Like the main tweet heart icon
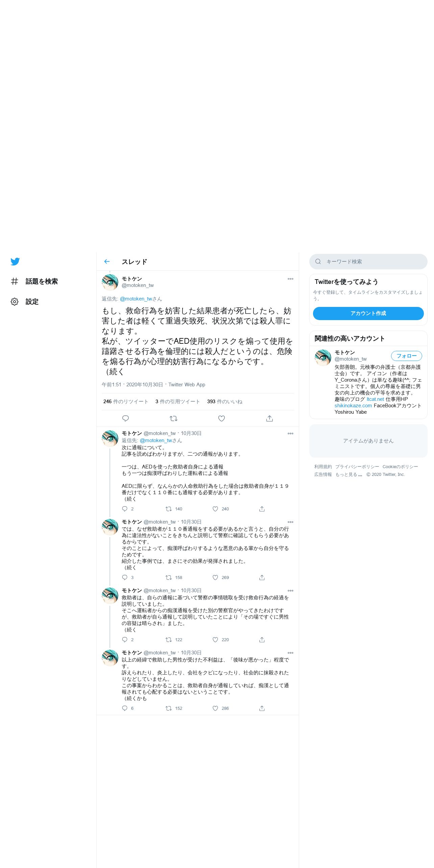Screen dimensions: 434x868 click(x=221, y=418)
